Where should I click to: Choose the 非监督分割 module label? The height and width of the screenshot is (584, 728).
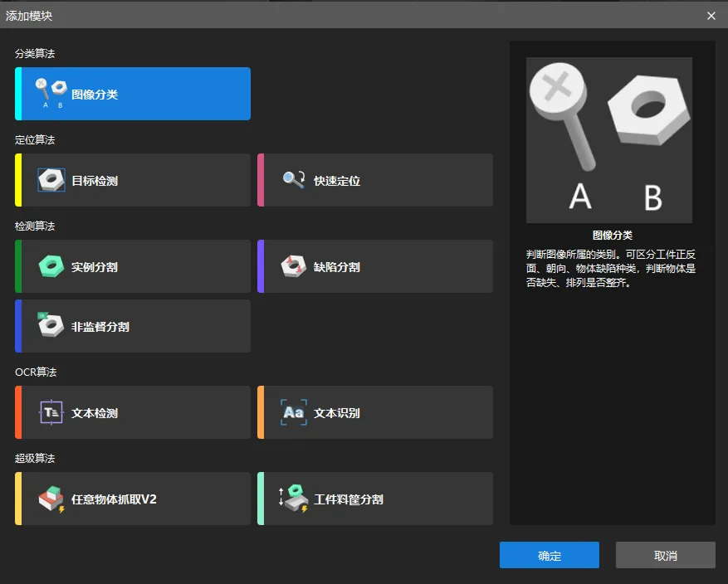click(x=100, y=327)
